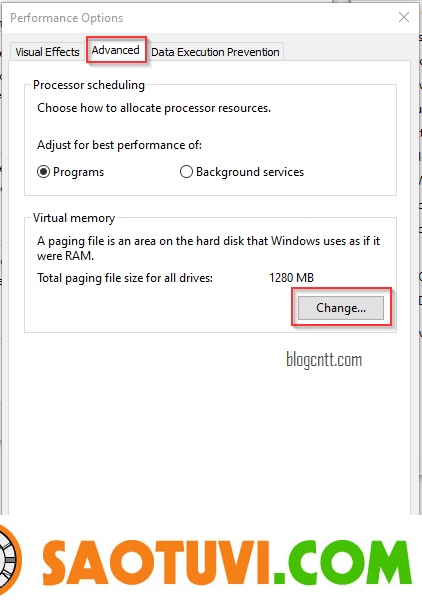The image size is (422, 605).
Task: Click the Change... virtual memory button
Action: (x=341, y=308)
